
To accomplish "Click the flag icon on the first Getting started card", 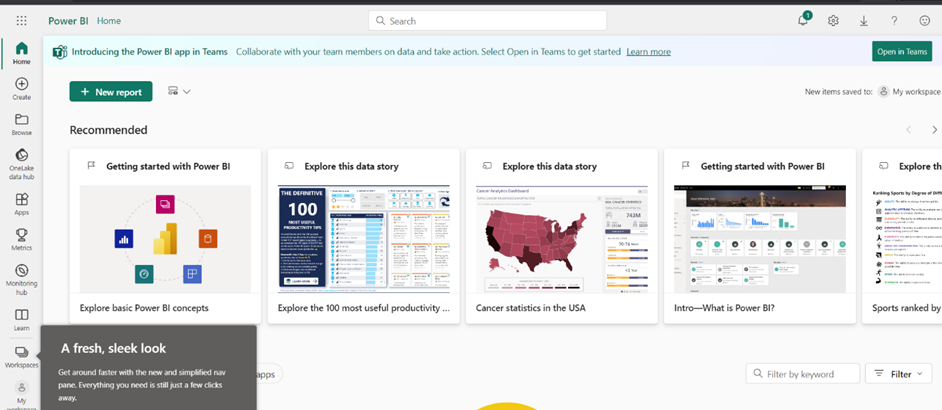I will click(91, 166).
